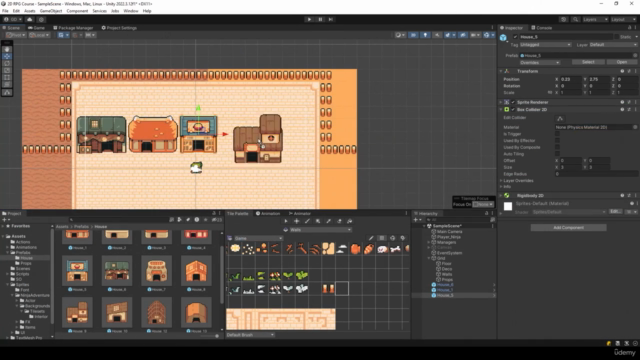Open the Local handle rotation dropdown
640x360 pixels.
pos(39,35)
